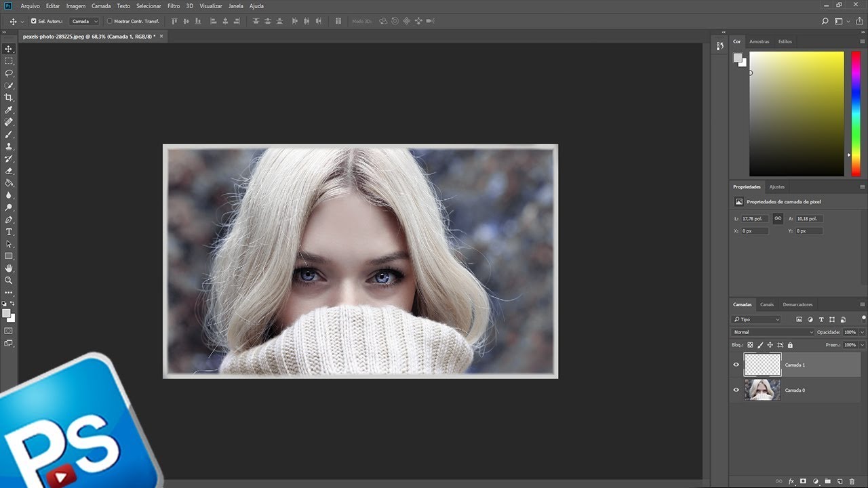Open the Arquivo menu

tap(30, 6)
